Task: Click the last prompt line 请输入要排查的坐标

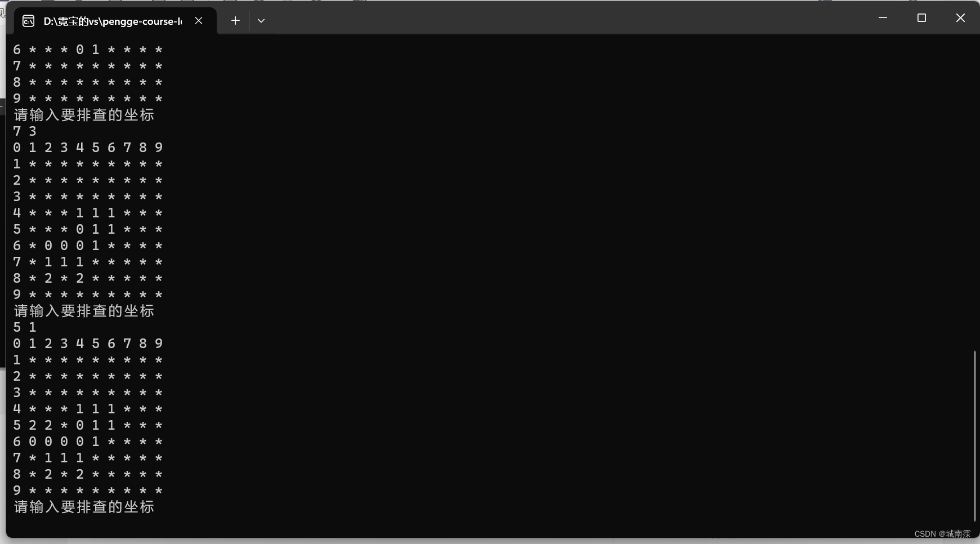Action: point(84,507)
